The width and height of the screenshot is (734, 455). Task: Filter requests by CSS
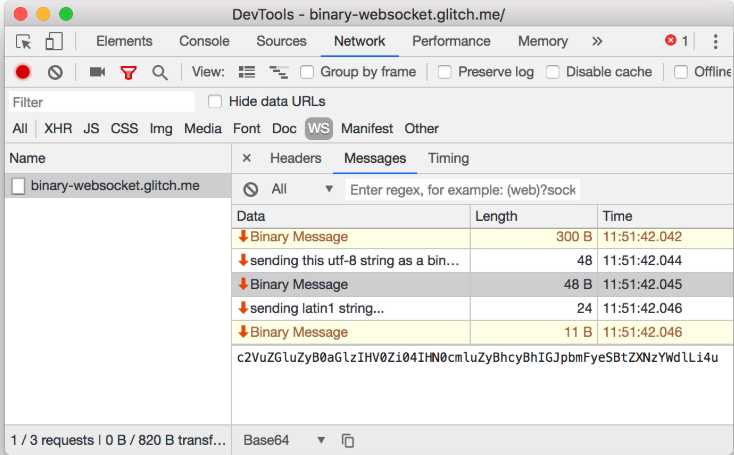coord(124,129)
